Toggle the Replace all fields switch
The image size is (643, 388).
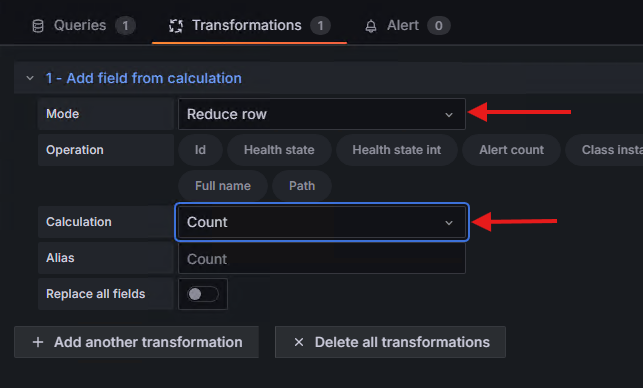pos(203,294)
